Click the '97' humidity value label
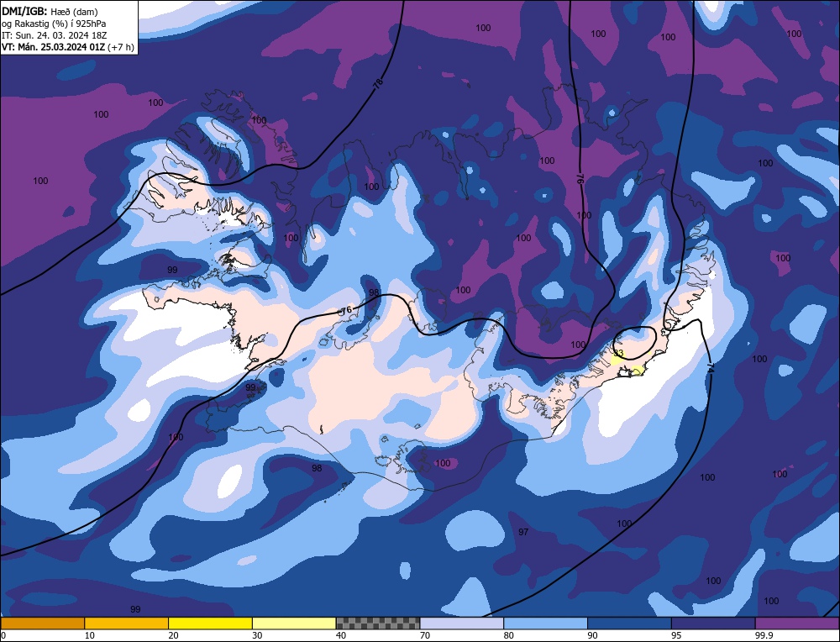Viewport: 840px width, 642px height. (x=523, y=532)
